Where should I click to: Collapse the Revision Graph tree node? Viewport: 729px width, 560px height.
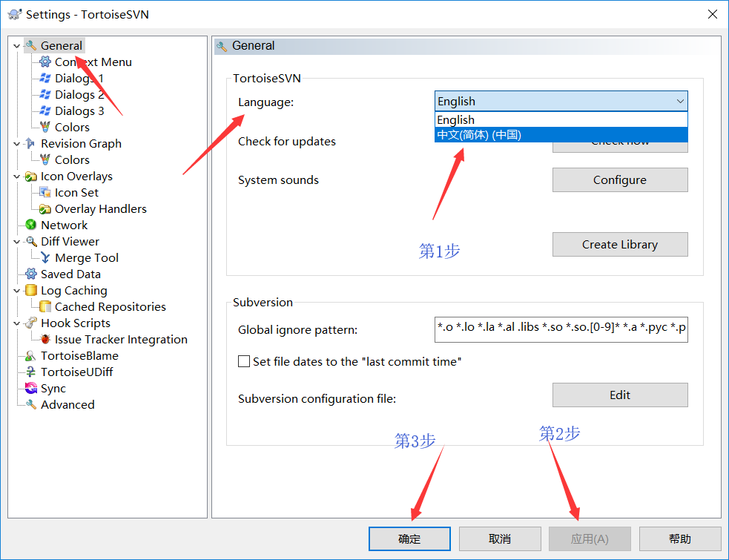click(x=17, y=144)
